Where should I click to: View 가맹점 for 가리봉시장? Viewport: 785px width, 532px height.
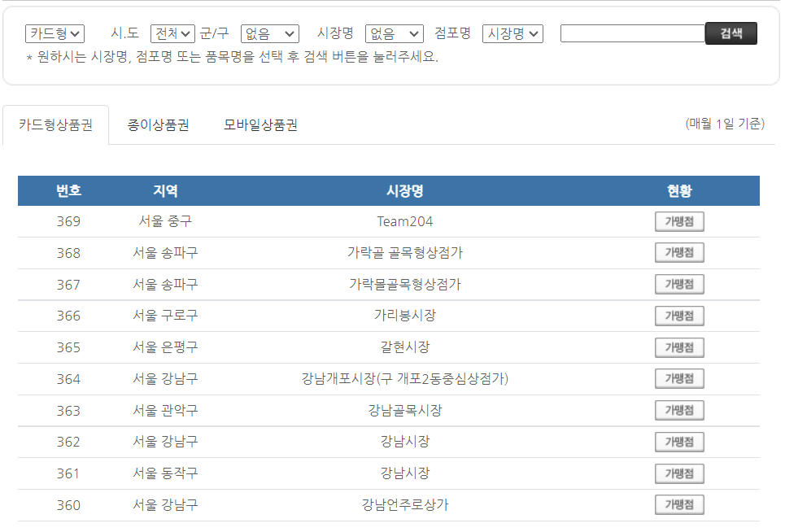679,316
